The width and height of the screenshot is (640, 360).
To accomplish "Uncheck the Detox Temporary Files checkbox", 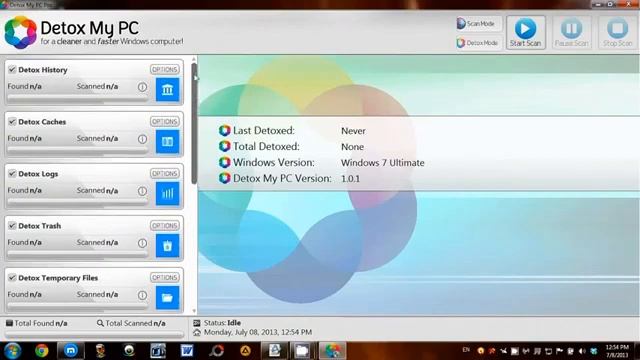I will pyautogui.click(x=12, y=278).
